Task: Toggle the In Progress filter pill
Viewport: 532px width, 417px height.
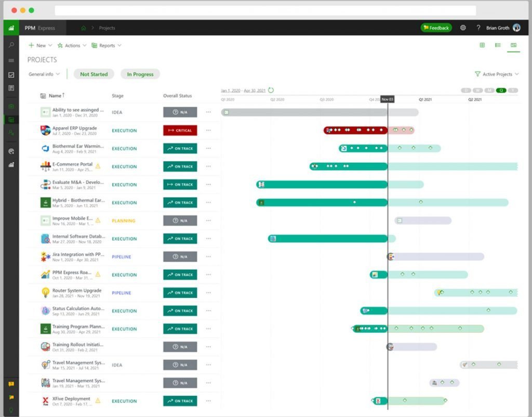Action: pyautogui.click(x=140, y=74)
